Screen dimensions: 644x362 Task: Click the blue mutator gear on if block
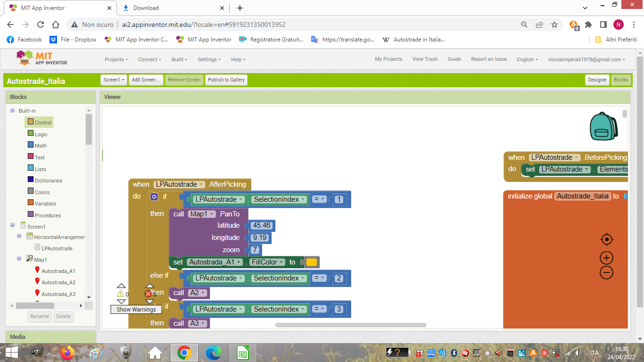(x=154, y=197)
